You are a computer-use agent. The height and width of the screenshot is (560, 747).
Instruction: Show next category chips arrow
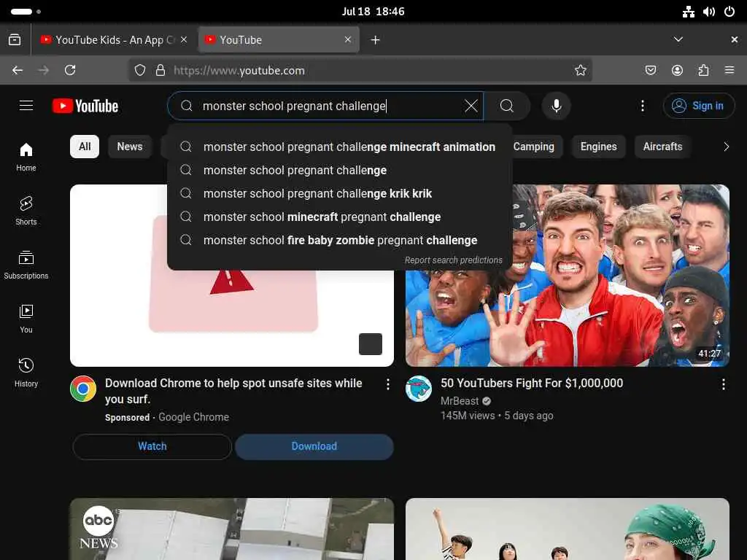[726, 147]
